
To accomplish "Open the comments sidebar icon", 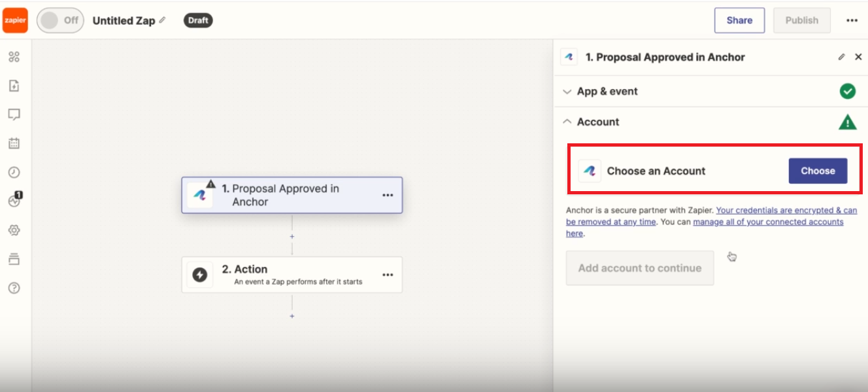I will (14, 115).
